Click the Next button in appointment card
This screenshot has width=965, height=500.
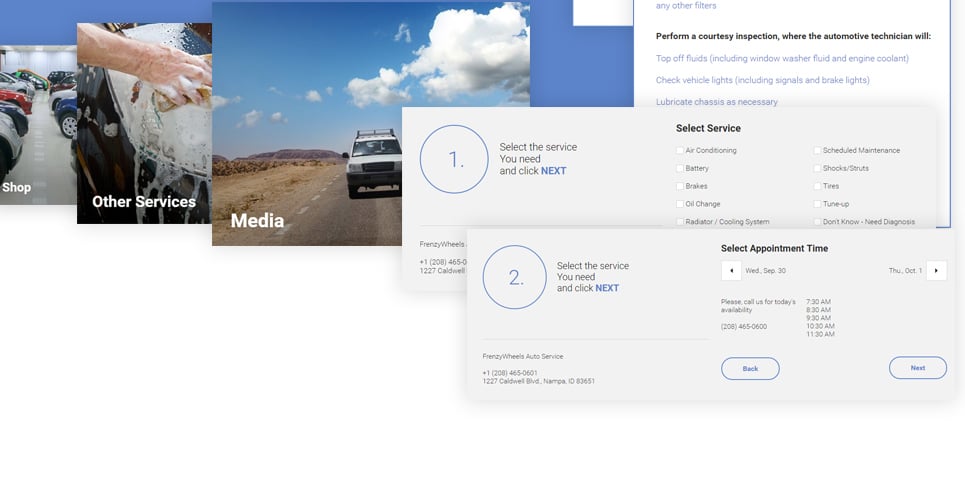tap(918, 368)
